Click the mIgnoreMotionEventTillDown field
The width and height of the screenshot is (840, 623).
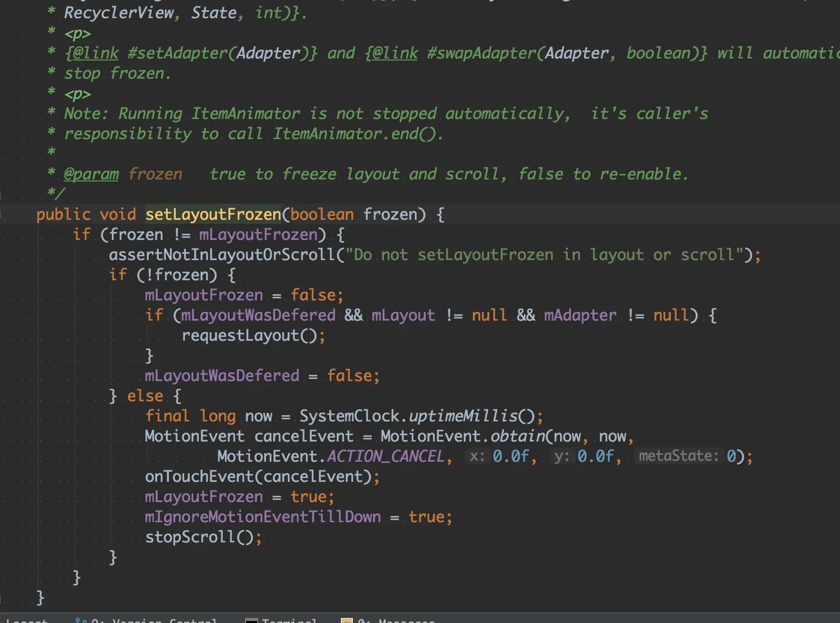[263, 517]
